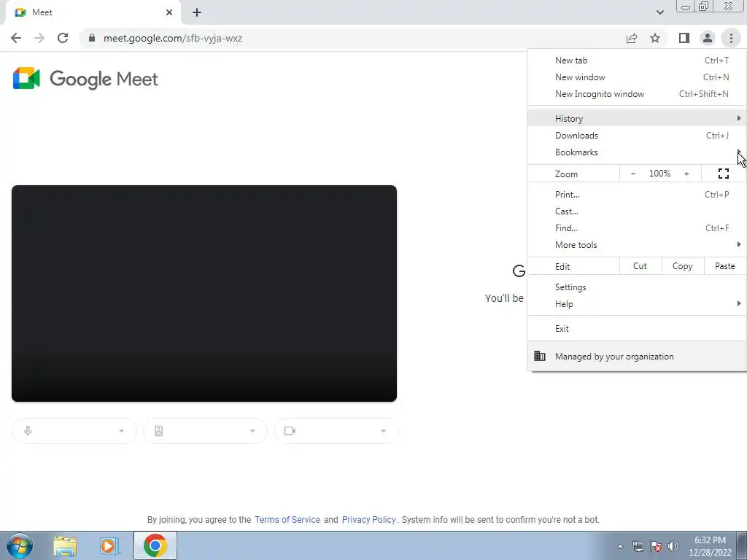This screenshot has height=560, width=747.
Task: Open File Explorer from taskbar
Action: pos(65,545)
